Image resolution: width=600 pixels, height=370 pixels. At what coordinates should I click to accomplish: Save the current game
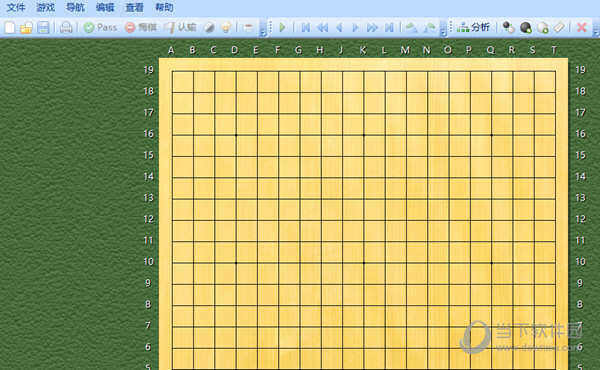click(43, 28)
